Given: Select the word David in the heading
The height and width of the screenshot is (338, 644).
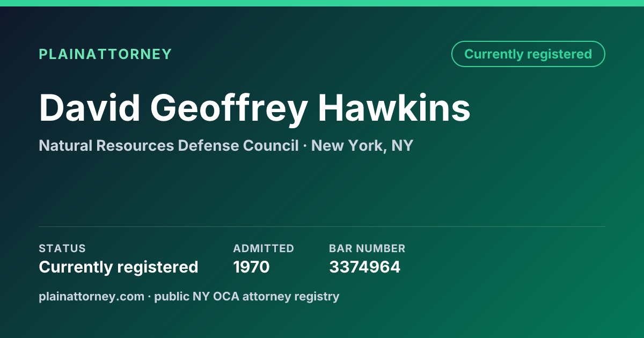Looking at the screenshot, I should (89, 107).
